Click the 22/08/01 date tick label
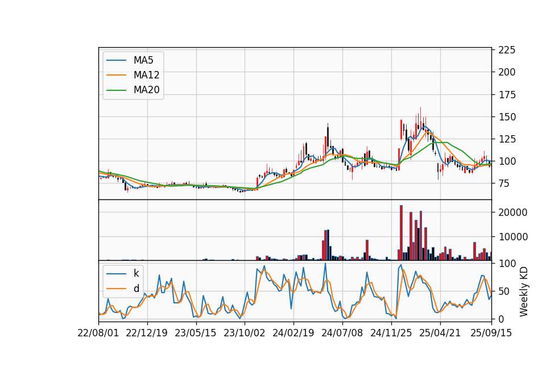Image resolution: width=546 pixels, height=392 pixels. 98,333
